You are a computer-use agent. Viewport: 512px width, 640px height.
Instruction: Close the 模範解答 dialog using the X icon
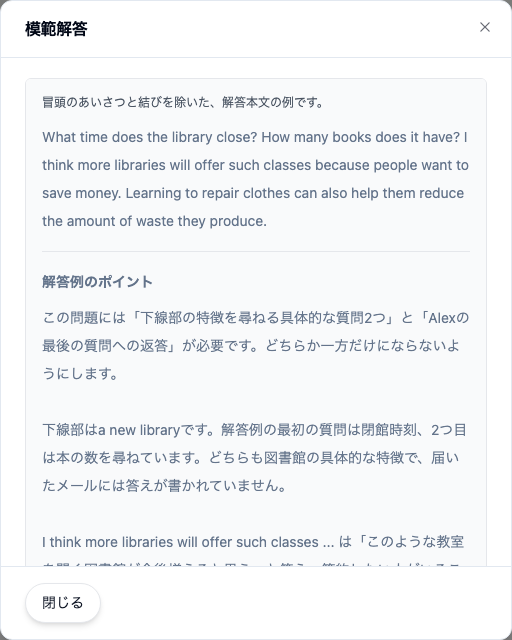[485, 27]
